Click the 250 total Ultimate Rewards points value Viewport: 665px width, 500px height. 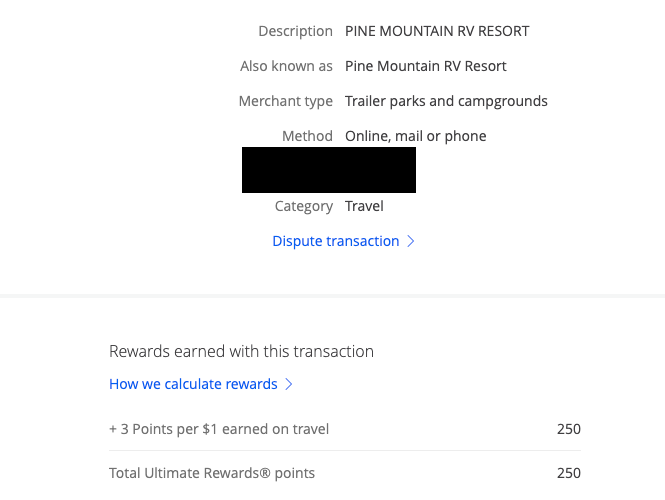[x=568, y=473]
